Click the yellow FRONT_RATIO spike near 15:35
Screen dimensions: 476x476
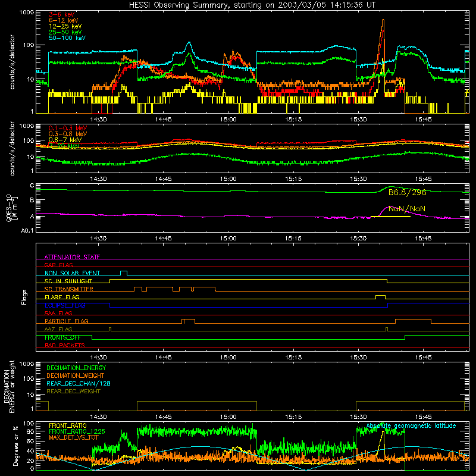(x=383, y=434)
